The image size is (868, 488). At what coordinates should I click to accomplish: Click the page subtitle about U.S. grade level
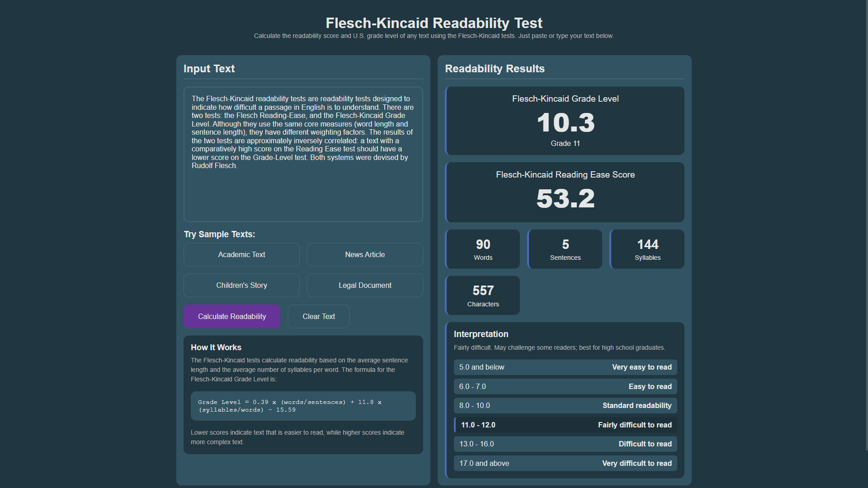point(434,36)
